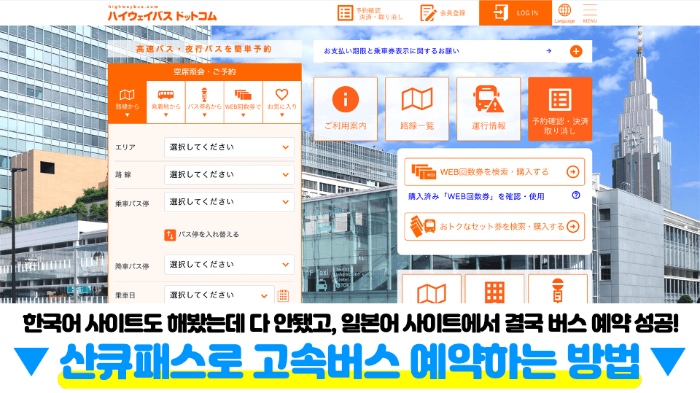Swap stops with バス停を入れ替える icon
Viewport: 700px width, 393px height.
pos(170,235)
